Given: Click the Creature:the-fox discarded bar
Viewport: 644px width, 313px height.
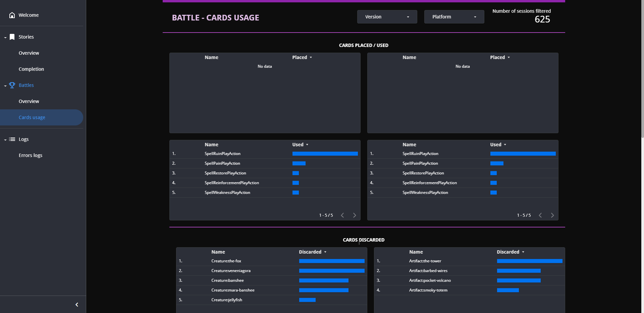Looking at the screenshot, I should point(332,261).
